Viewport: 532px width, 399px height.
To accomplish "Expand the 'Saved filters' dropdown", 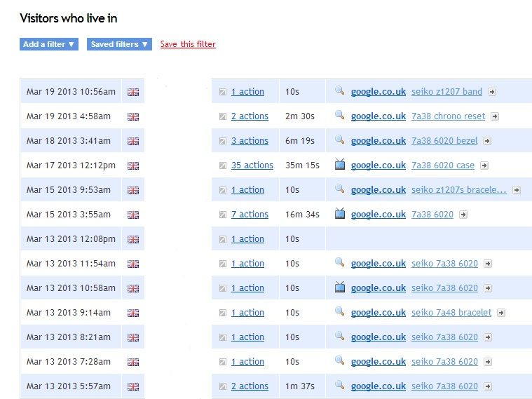I will click(x=119, y=44).
